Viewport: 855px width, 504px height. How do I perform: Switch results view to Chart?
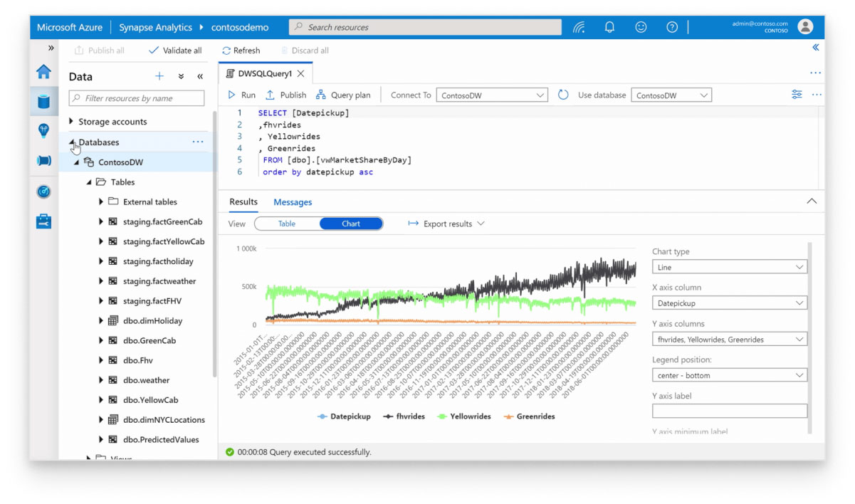pyautogui.click(x=351, y=224)
